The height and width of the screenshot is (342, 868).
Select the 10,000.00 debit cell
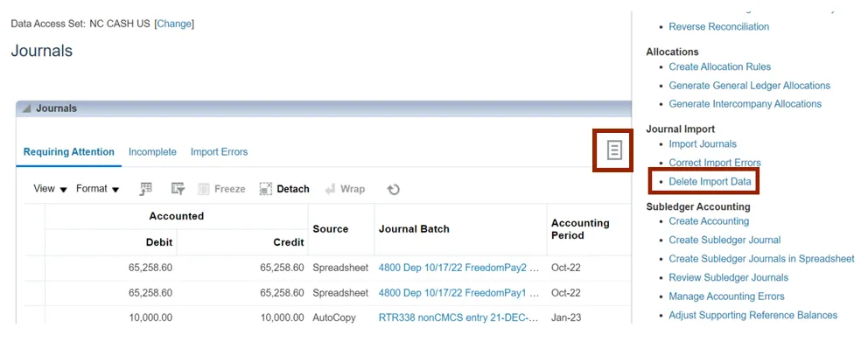150,318
